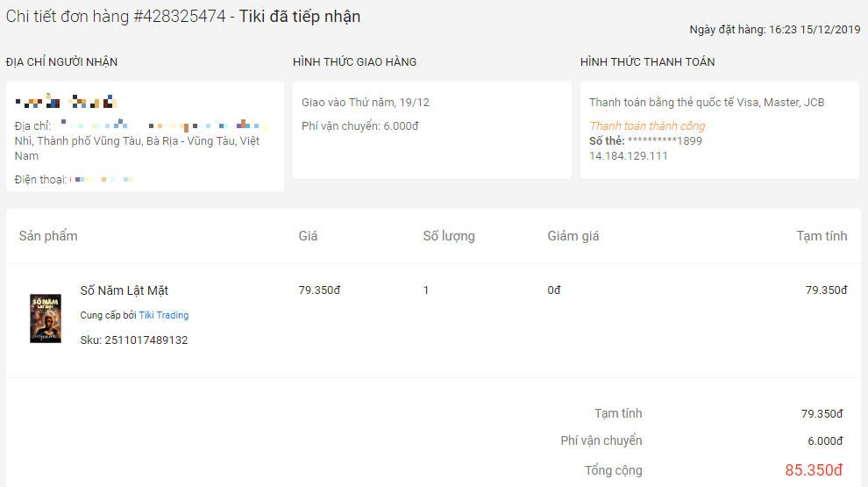
Task: Click the Số Năm Lật Mặt book cover thumbnail
Action: pos(46,318)
